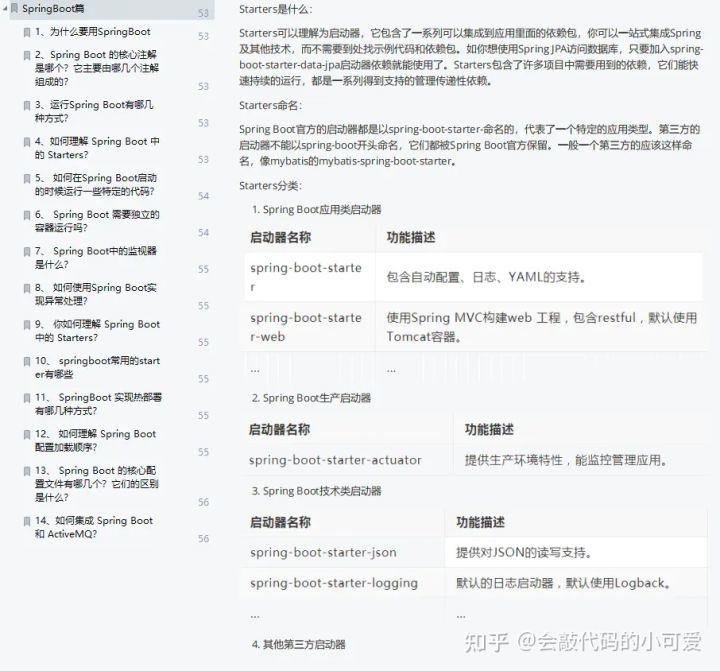
Task: Click table cell spring-boot-starter-web
Action: (x=306, y=327)
